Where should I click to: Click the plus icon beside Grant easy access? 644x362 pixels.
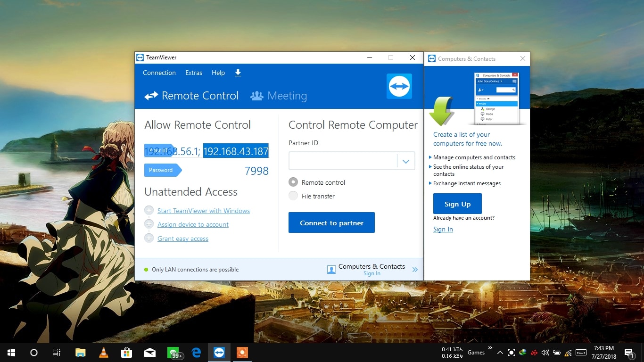click(149, 239)
